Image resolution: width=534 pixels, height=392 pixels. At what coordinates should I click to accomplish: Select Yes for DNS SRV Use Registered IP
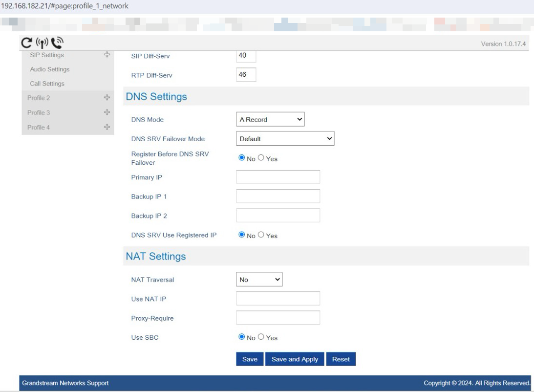tap(261, 235)
